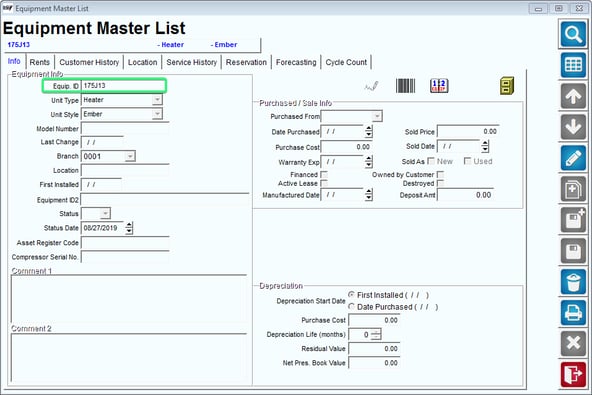This screenshot has height=395, width=592.
Task: Click the Comment 1 text area
Action: (129, 298)
